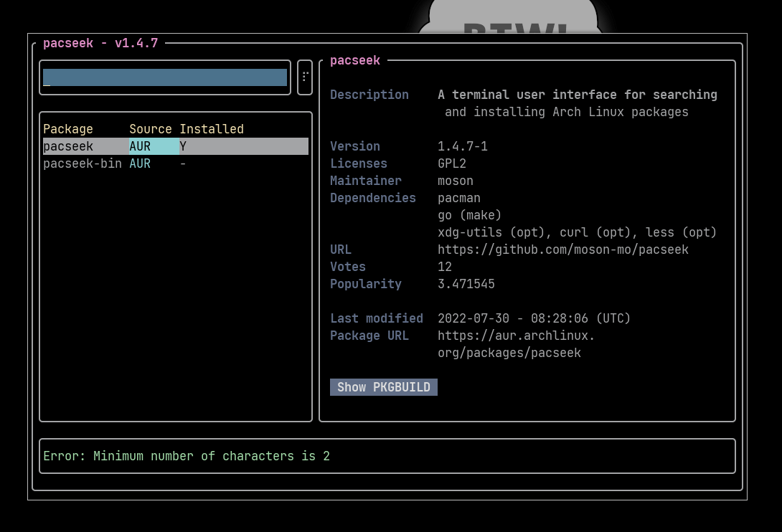This screenshot has width=782, height=532.
Task: Open the aur.archlinux.org package URL
Action: coord(516,344)
